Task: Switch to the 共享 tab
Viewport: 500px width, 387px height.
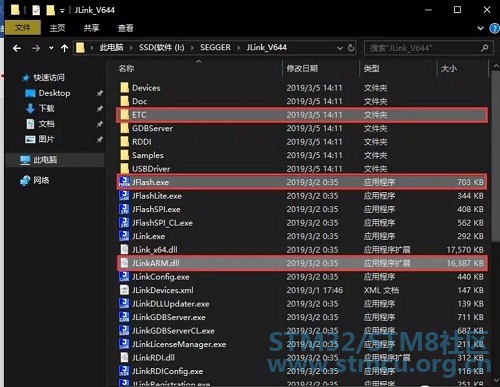Action: click(91, 28)
